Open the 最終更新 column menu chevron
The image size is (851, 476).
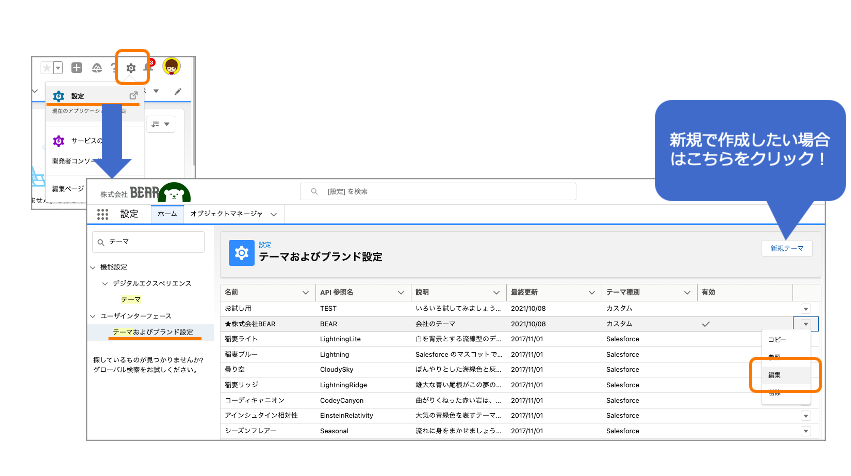[x=592, y=293]
